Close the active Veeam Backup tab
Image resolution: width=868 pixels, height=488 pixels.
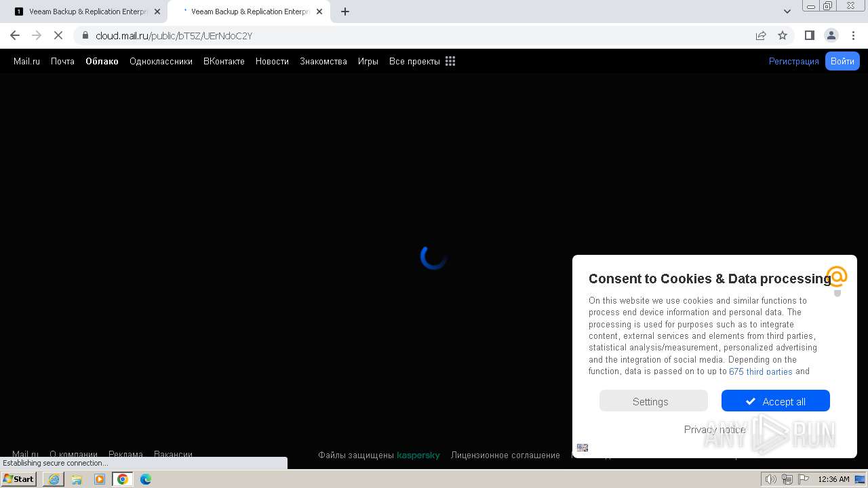click(x=319, y=12)
